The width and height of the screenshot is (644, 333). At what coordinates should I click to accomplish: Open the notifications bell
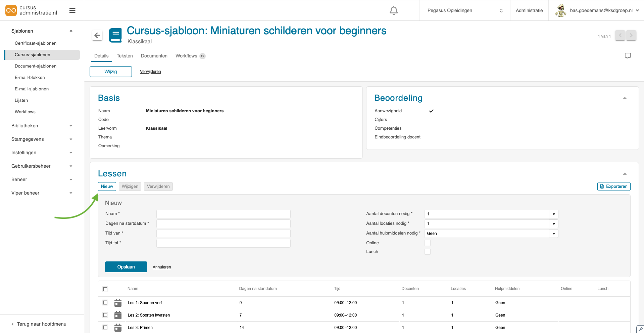(393, 10)
